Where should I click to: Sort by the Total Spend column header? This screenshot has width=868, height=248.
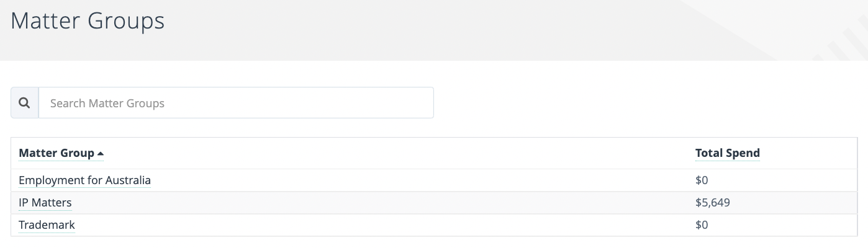click(727, 153)
